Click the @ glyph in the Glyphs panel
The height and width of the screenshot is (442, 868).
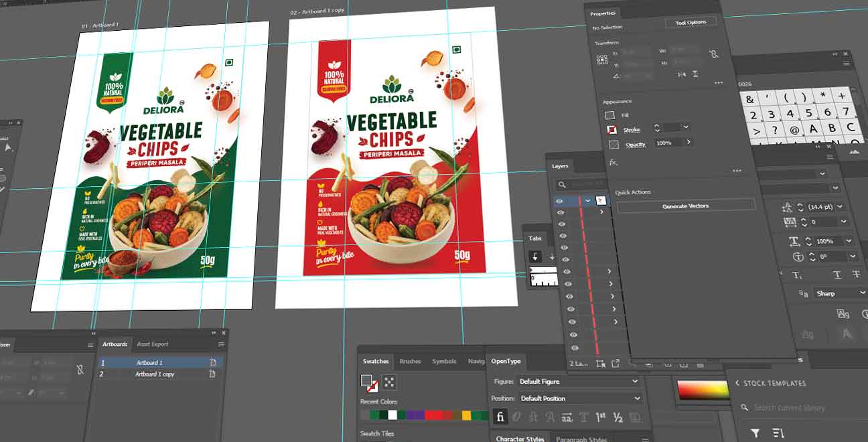click(794, 130)
